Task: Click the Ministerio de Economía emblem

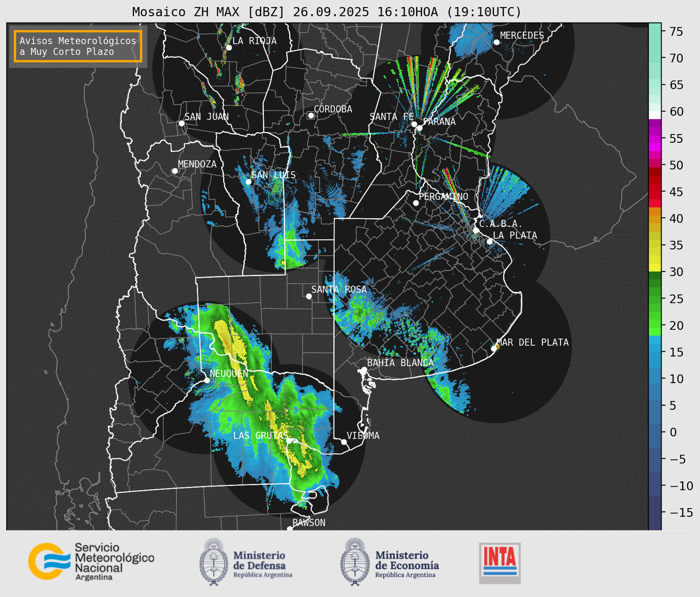Action: click(355, 562)
